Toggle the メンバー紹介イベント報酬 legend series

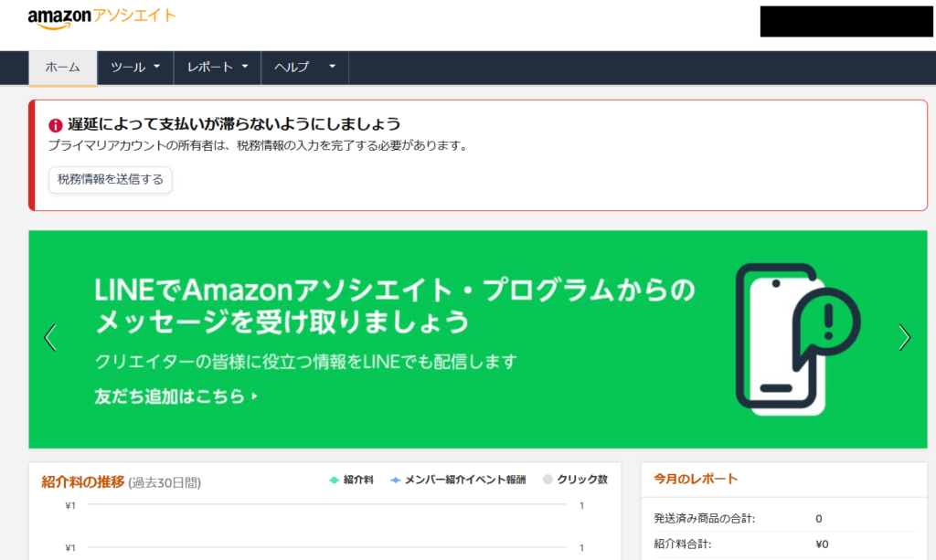pyautogui.click(x=457, y=480)
